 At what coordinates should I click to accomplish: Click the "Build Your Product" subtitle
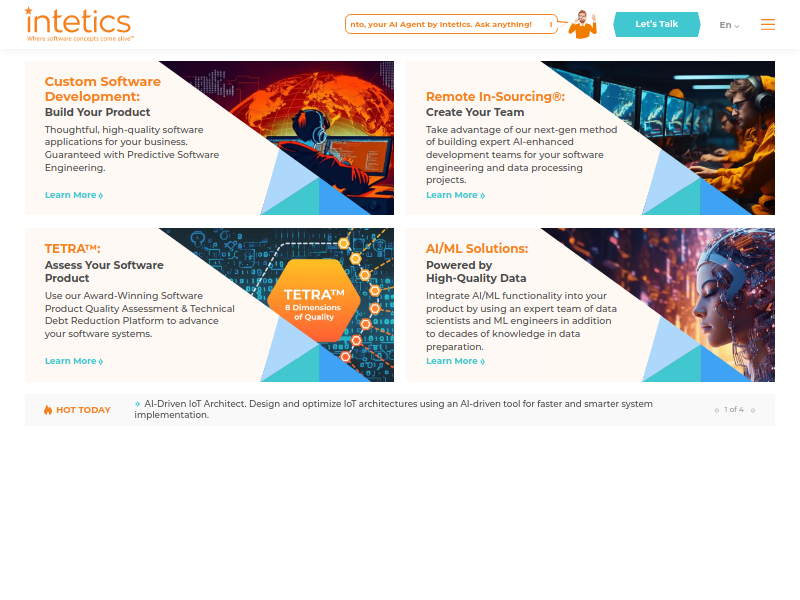click(97, 112)
